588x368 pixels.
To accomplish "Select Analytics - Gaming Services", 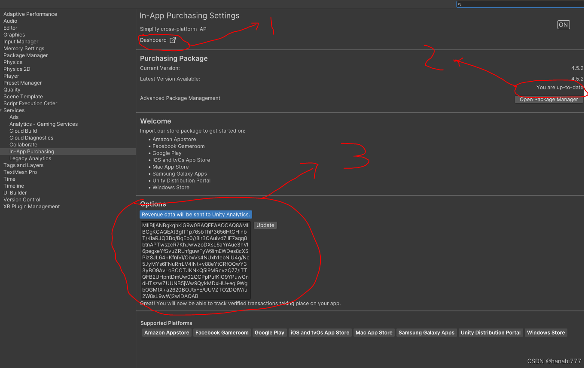I will [x=44, y=124].
